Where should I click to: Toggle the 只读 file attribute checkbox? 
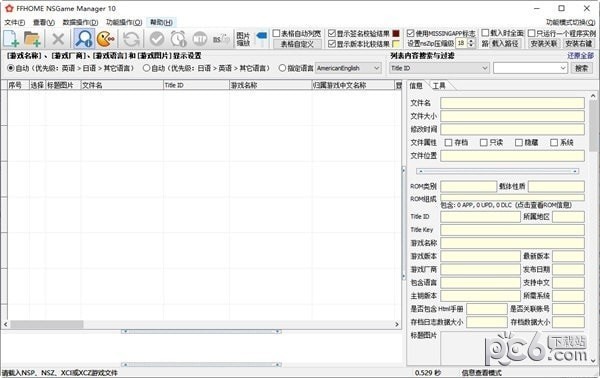(484, 142)
